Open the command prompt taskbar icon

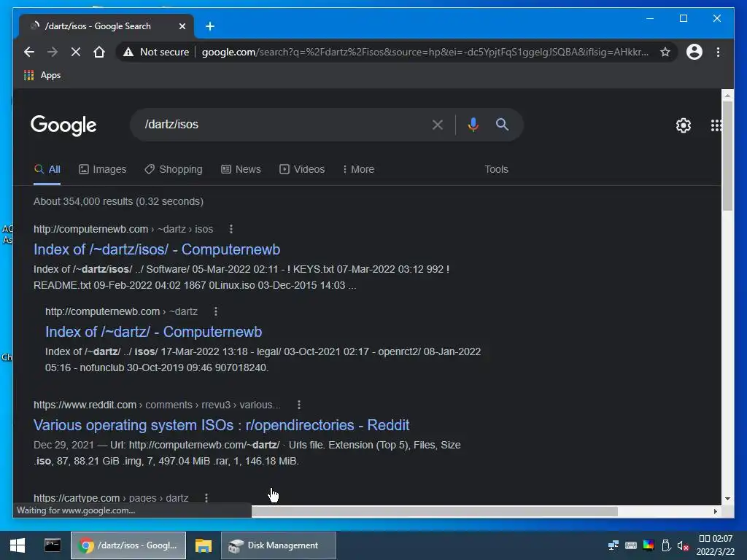53,545
